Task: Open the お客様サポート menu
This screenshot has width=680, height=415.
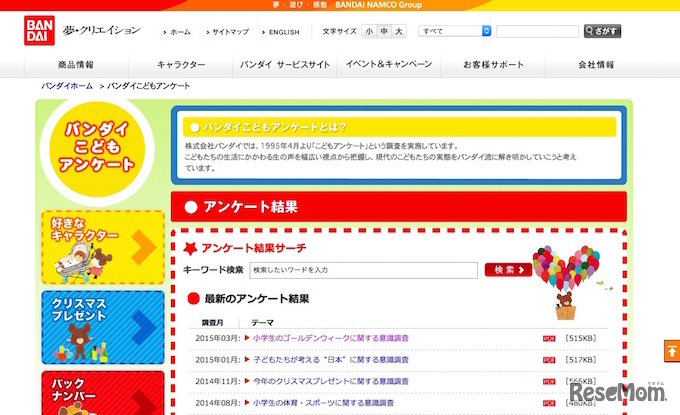Action: (493, 65)
